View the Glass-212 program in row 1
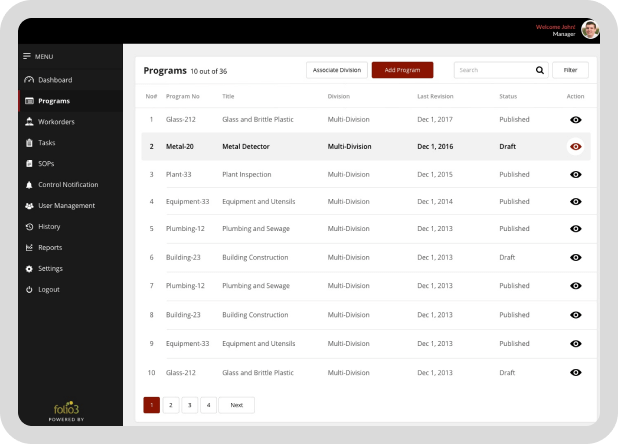This screenshot has height=444, width=618. (575, 119)
